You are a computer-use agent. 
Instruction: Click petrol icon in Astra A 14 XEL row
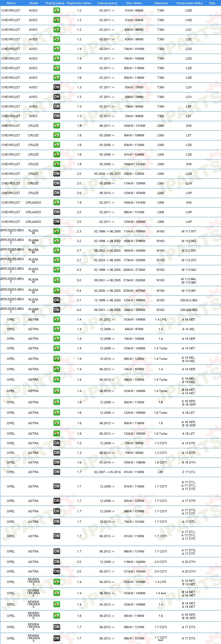coord(57,329)
